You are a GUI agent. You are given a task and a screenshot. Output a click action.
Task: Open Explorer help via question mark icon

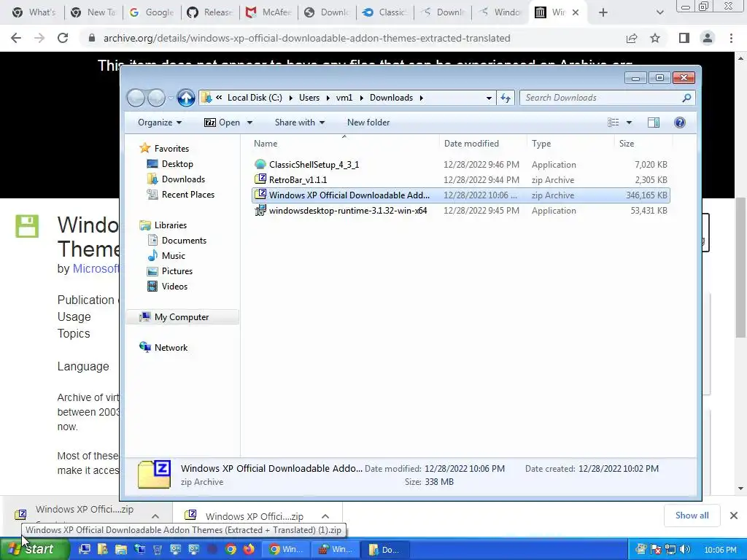click(x=679, y=122)
